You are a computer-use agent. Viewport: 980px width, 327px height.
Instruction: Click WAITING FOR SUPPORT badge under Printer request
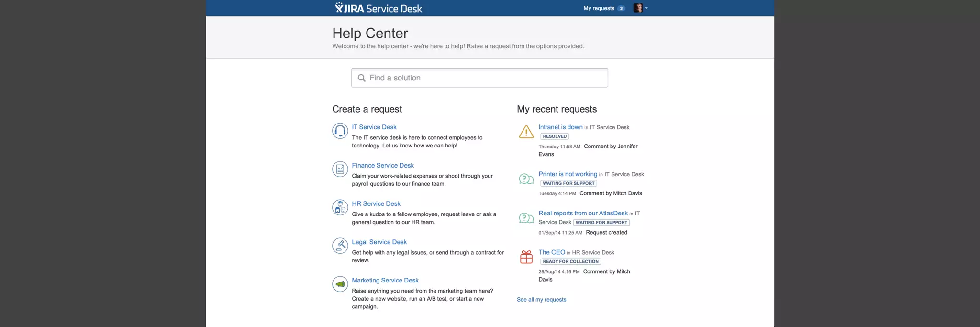click(x=568, y=183)
